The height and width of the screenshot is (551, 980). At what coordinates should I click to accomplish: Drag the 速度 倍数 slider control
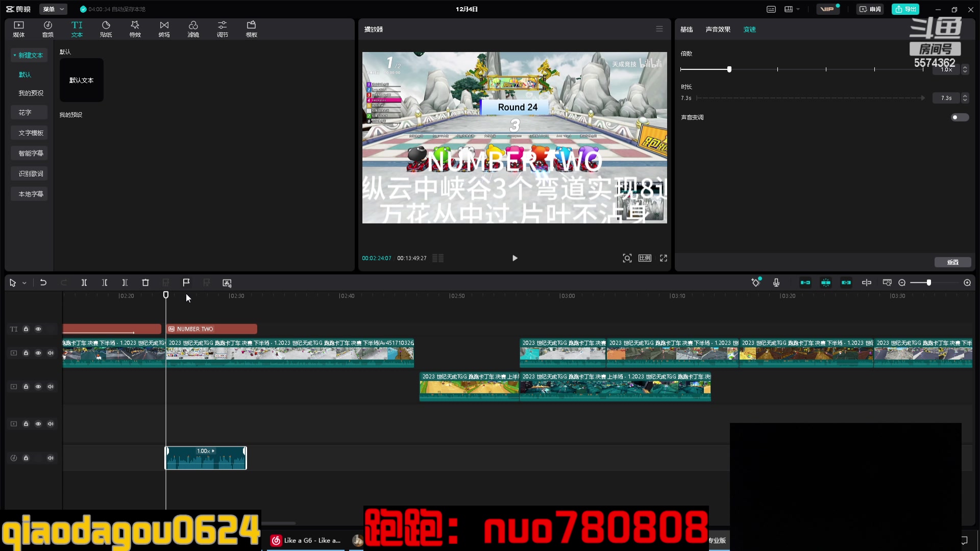(729, 69)
